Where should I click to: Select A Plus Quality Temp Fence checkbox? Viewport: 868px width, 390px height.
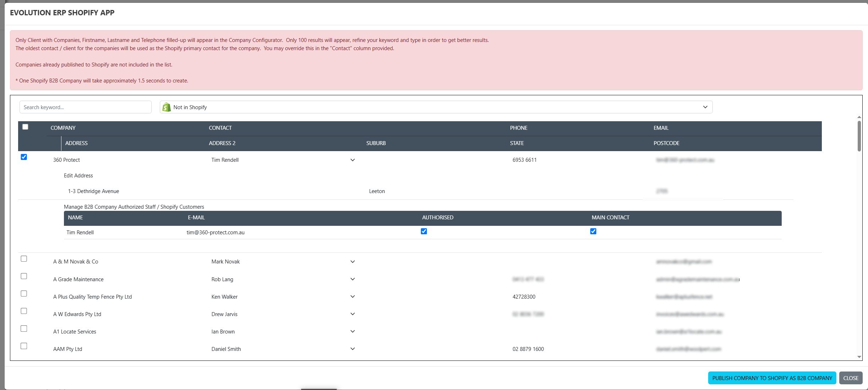(24, 294)
